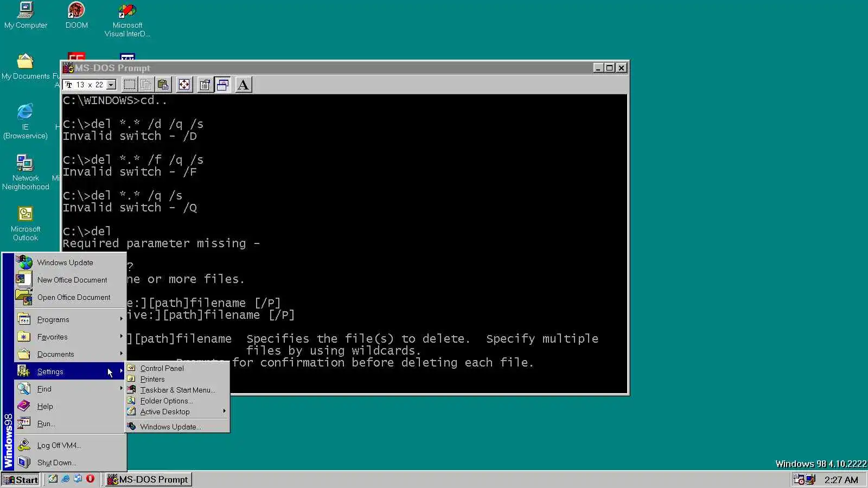Open Help from Start menu
The width and height of the screenshot is (868, 488).
pos(70,406)
